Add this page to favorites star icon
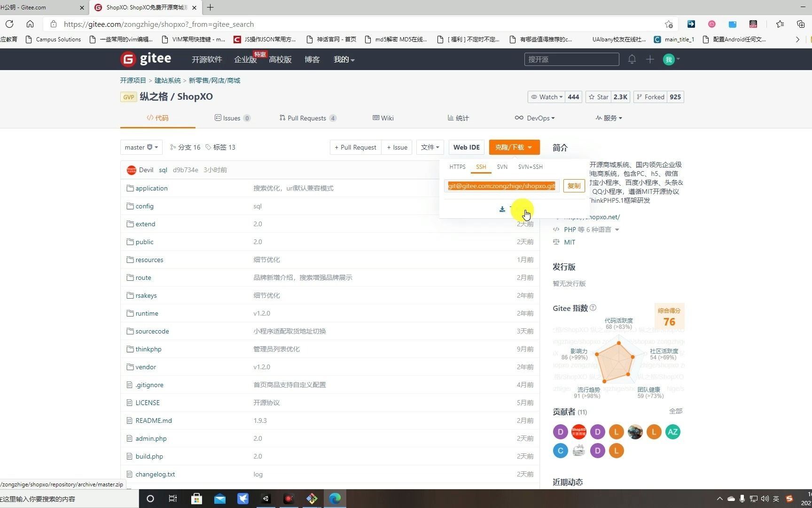Screen dimensions: 812x508 point(669,24)
